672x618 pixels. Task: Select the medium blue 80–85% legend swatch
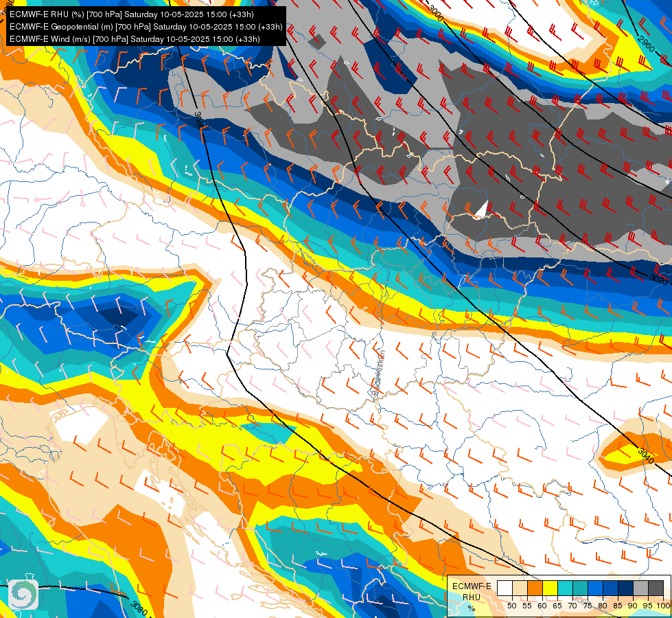click(x=610, y=588)
